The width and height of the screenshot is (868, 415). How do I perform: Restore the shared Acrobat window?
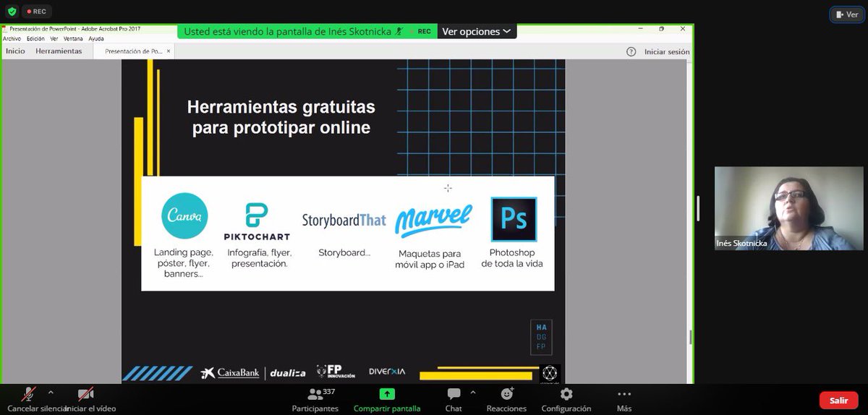click(661, 29)
